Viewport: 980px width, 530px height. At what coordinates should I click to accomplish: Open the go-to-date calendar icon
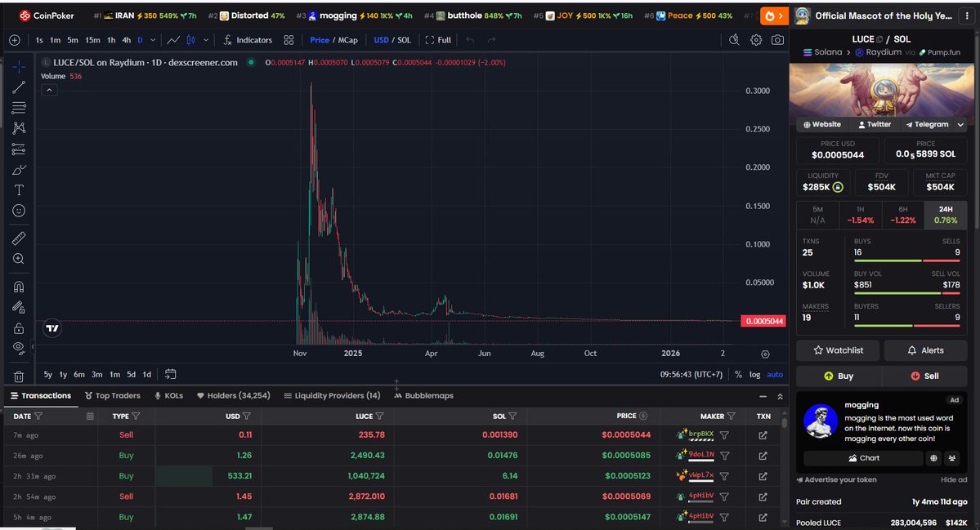(170, 374)
